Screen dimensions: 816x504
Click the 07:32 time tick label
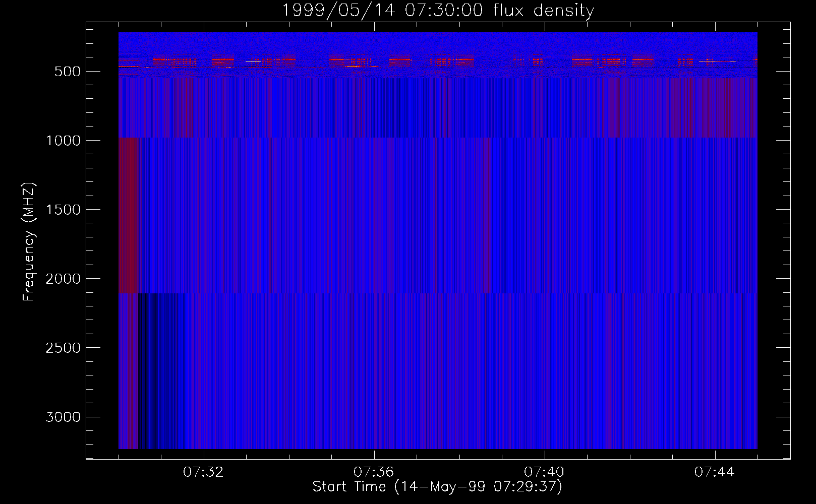(x=203, y=472)
